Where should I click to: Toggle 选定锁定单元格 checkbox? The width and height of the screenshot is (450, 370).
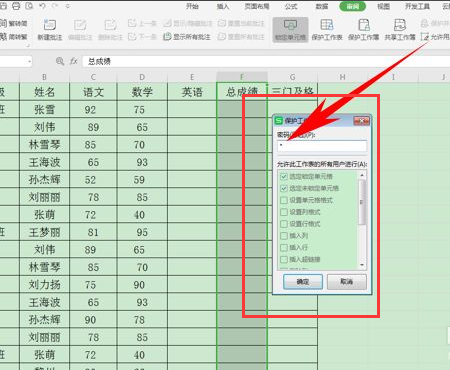point(284,176)
